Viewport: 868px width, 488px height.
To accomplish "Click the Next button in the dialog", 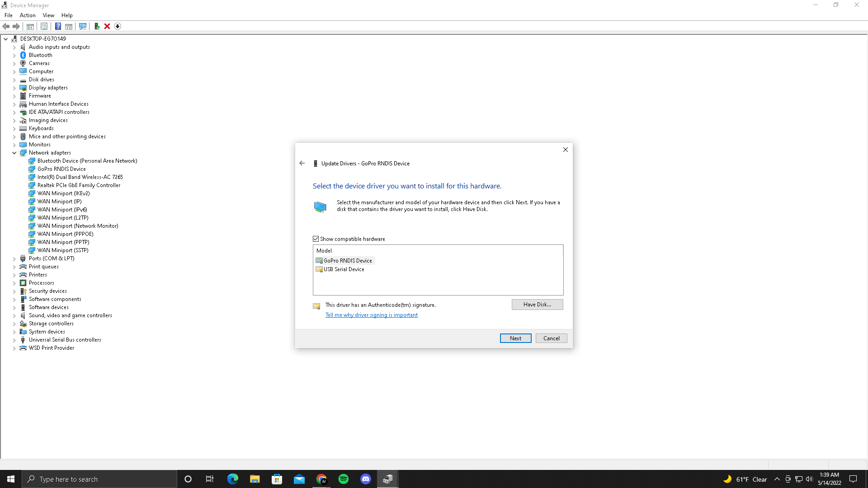I will point(515,338).
